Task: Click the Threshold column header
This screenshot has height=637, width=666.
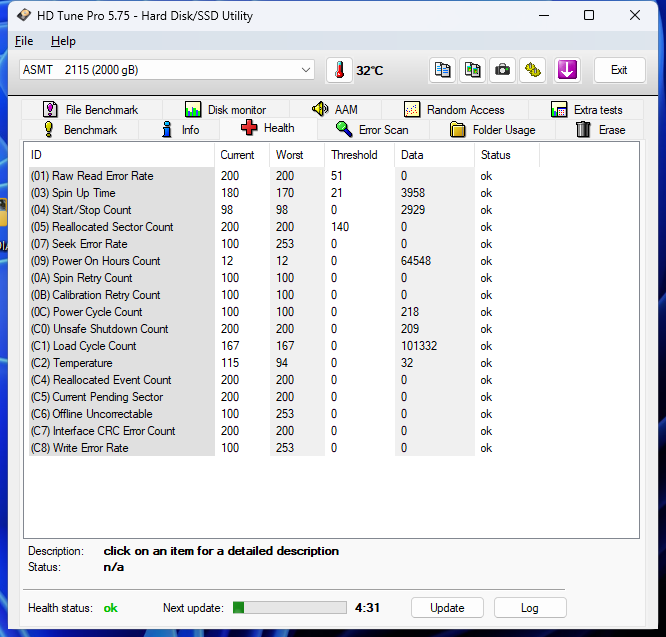Action: (360, 155)
